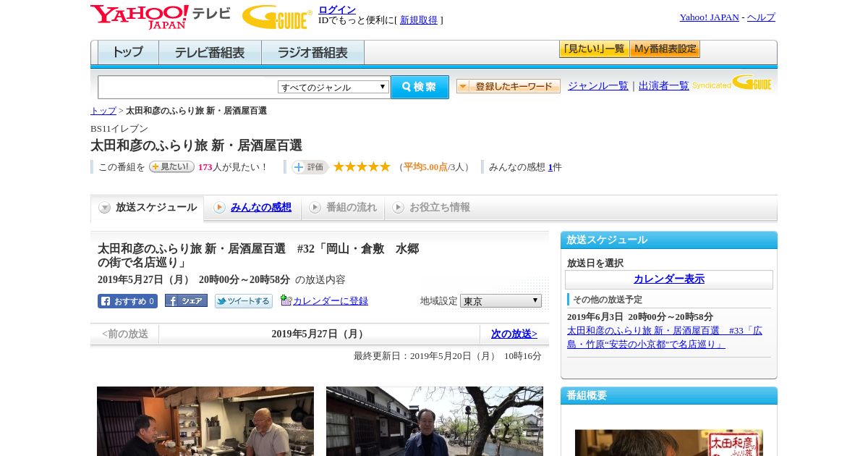Click the G-GUIDE logo in the header

[x=276, y=17]
